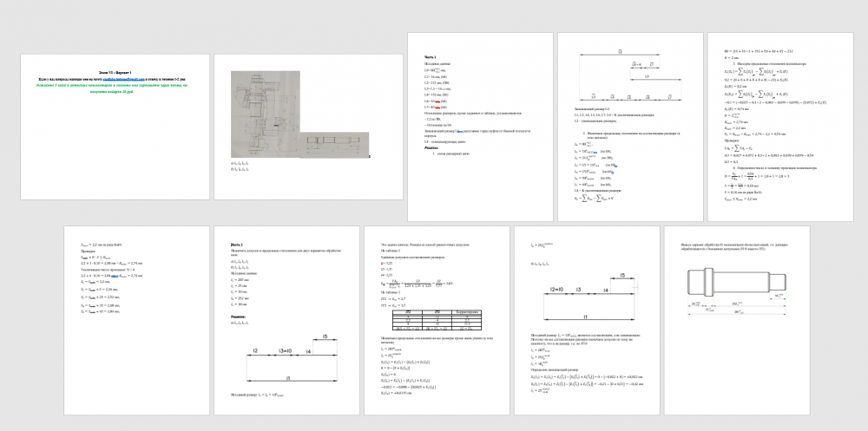Open the email hyperlink on the title page
Image resolution: width=868 pixels, height=431 pixels.
[123, 80]
